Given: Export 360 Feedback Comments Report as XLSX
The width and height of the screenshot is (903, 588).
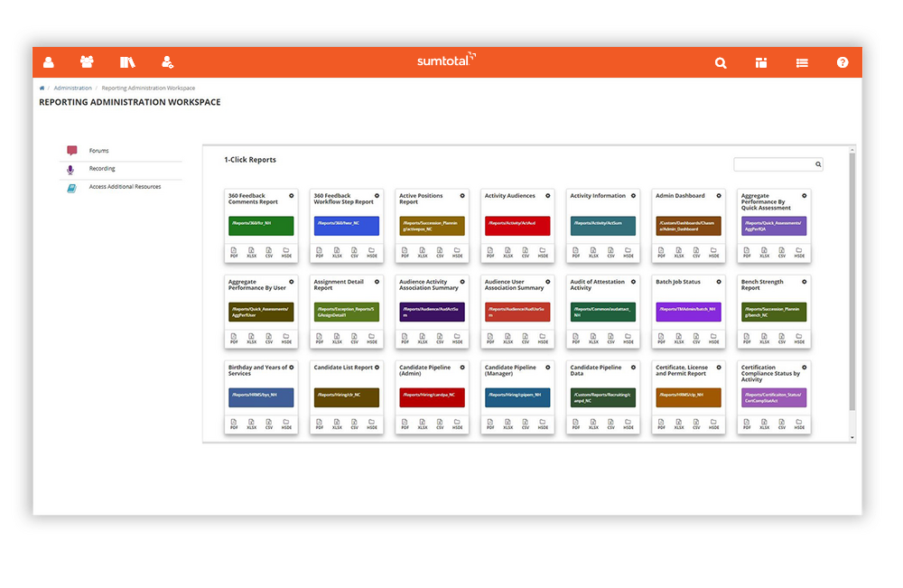Looking at the screenshot, I should tap(251, 252).
